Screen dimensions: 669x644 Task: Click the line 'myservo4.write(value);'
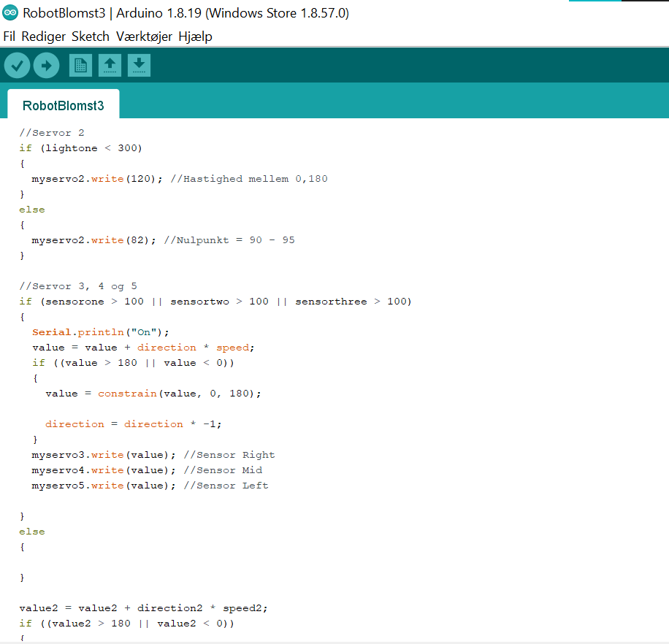click(x=104, y=470)
